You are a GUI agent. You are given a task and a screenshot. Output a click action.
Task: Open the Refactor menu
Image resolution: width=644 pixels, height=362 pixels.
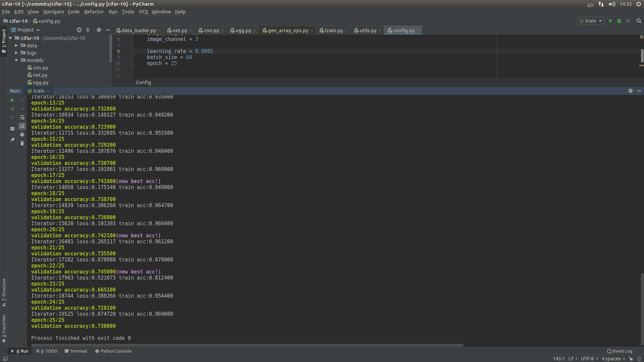[x=94, y=12]
